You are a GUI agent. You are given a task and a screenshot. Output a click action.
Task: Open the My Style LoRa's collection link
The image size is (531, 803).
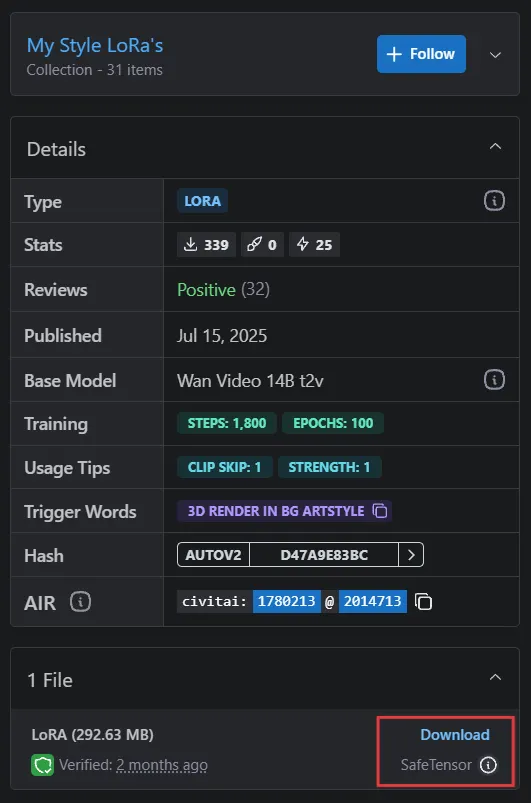point(95,45)
